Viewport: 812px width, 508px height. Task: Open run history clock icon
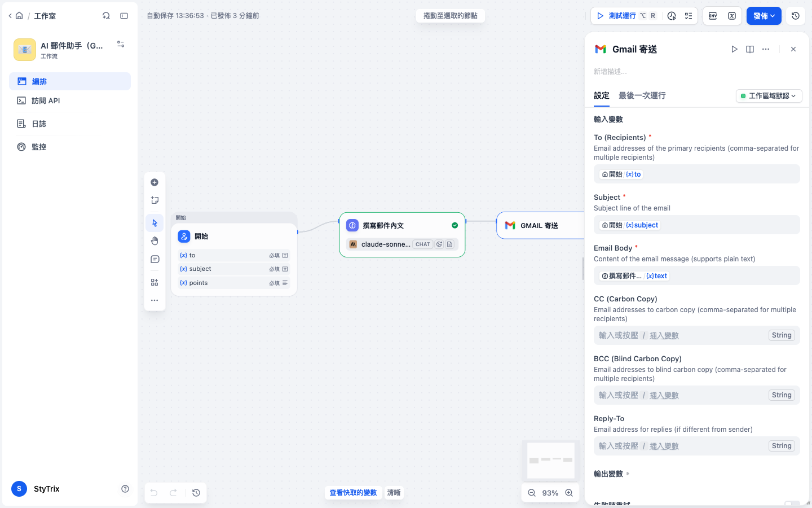(x=672, y=16)
